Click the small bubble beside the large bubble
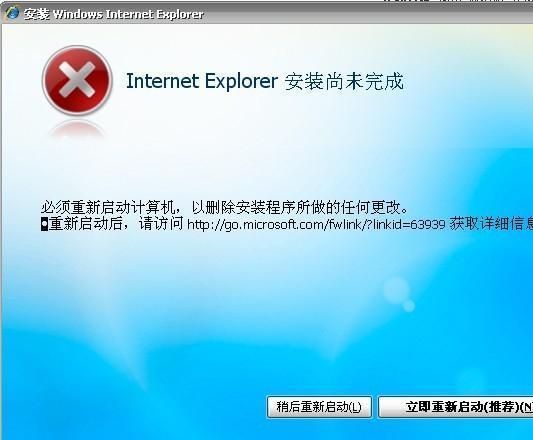533x440 pixels. [x=409, y=306]
